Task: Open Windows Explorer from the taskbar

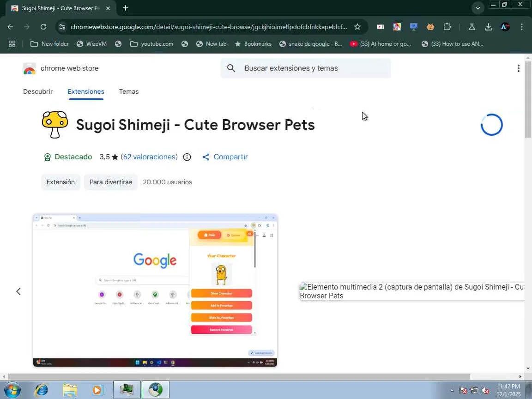Action: (x=70, y=390)
